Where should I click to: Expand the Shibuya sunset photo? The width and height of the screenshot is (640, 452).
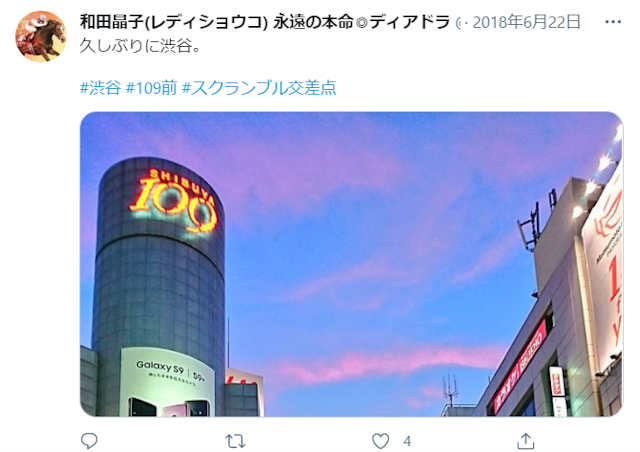(x=351, y=264)
